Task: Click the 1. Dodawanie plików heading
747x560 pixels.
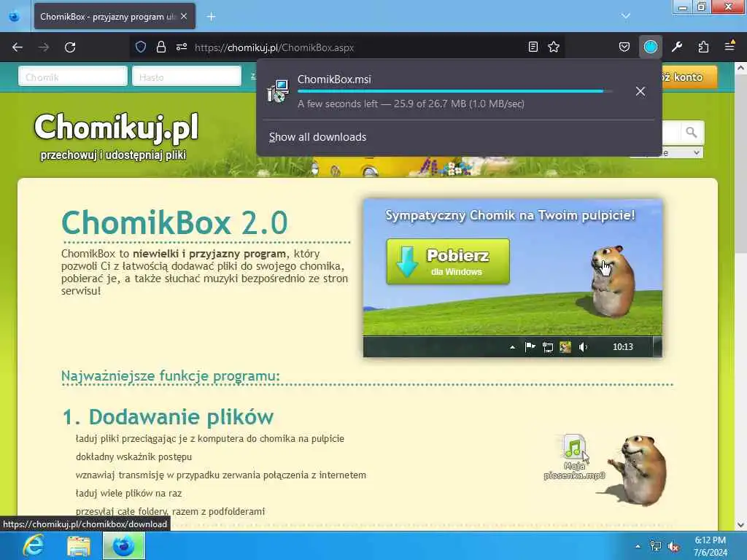Action: pos(169,416)
